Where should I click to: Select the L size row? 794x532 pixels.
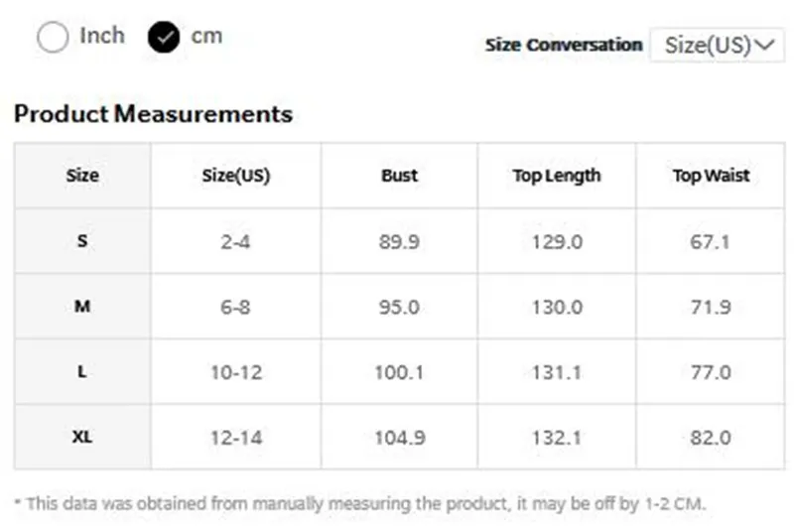400,371
